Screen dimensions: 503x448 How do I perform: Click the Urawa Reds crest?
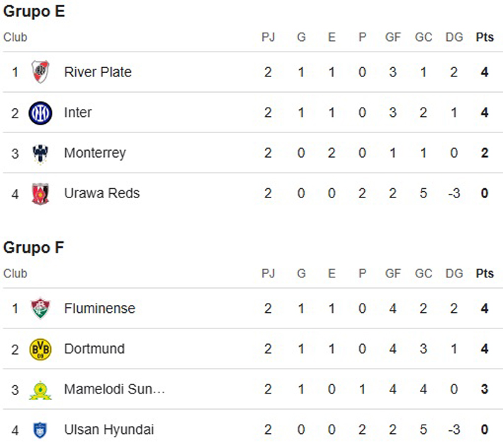(40, 193)
